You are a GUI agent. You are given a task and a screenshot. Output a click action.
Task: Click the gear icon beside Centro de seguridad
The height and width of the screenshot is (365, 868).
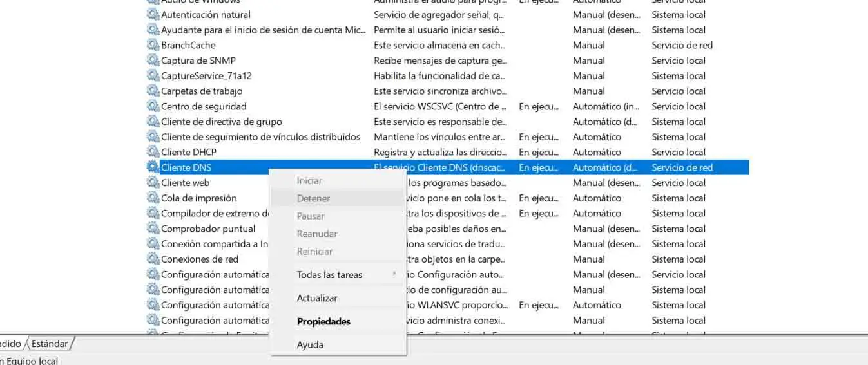pos(153,106)
